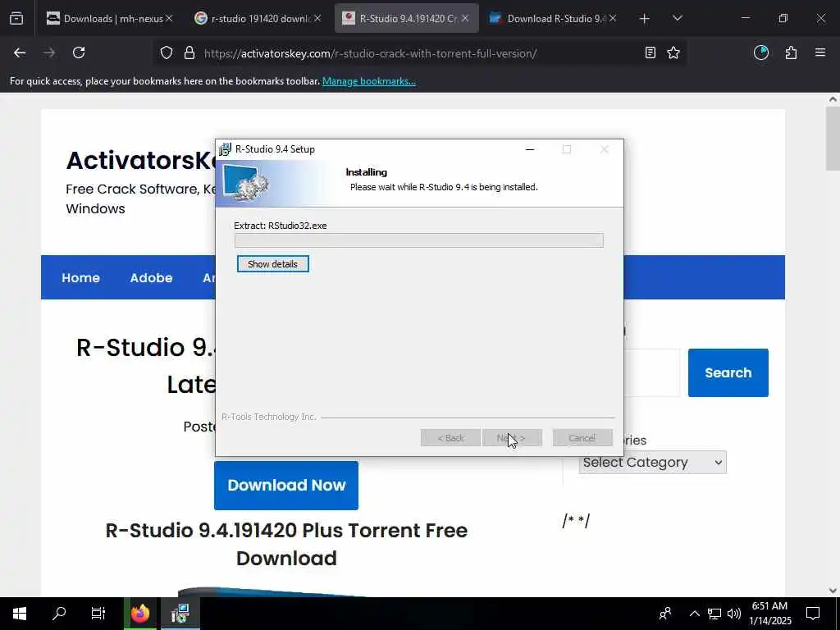Open the extensions puzzle icon
Screen dimensions: 840x630
pos(791,52)
